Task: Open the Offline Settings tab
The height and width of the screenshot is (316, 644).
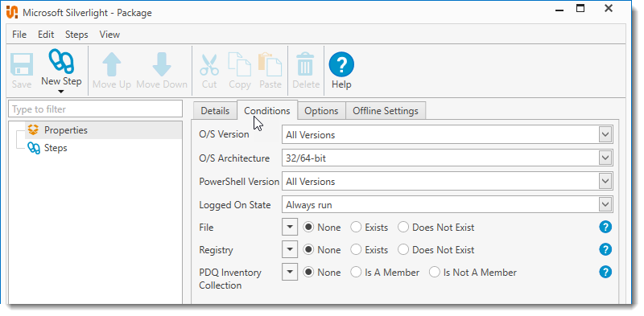Action: pyautogui.click(x=386, y=111)
